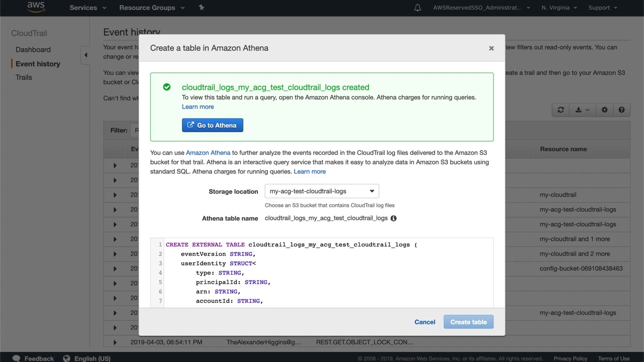This screenshot has height=362, width=644.
Task: Open the Storage location dropdown
Action: (321, 191)
